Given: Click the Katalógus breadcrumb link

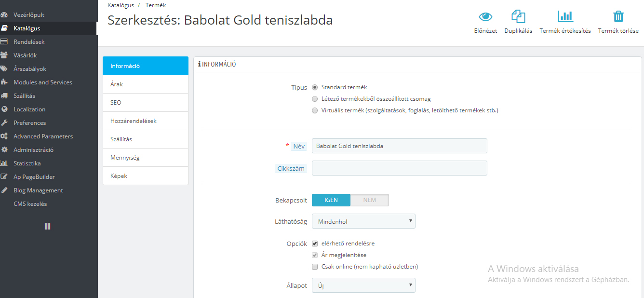Looking at the screenshot, I should pyautogui.click(x=122, y=5).
